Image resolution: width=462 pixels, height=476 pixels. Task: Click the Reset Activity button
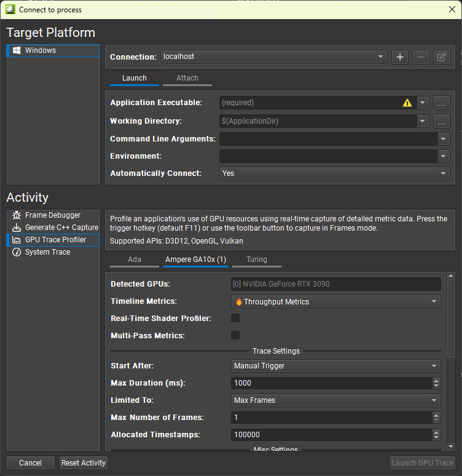coord(84,463)
